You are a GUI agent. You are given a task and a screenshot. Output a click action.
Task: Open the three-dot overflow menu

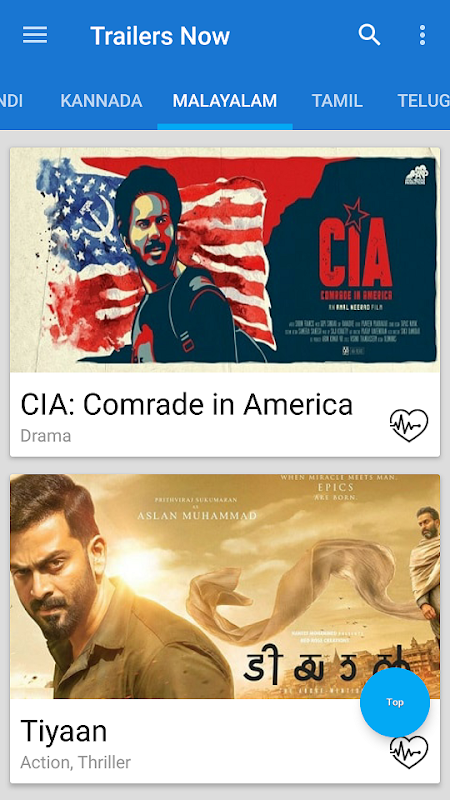coord(422,35)
